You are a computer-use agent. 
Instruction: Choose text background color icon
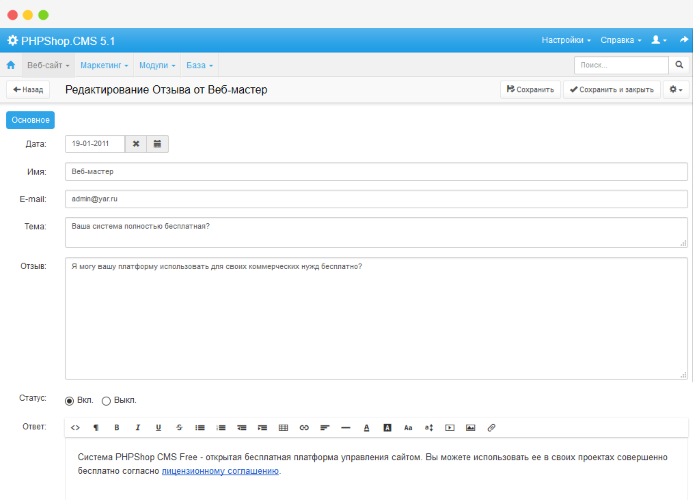click(387, 427)
